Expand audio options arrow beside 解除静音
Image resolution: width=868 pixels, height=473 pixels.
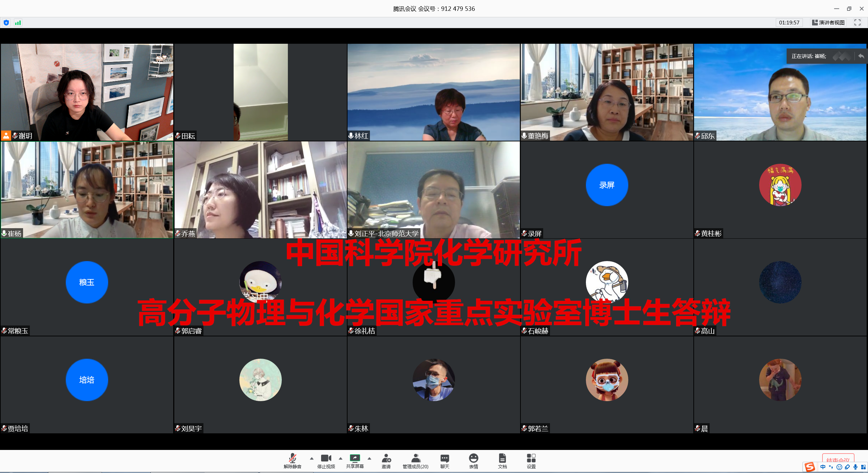312,458
